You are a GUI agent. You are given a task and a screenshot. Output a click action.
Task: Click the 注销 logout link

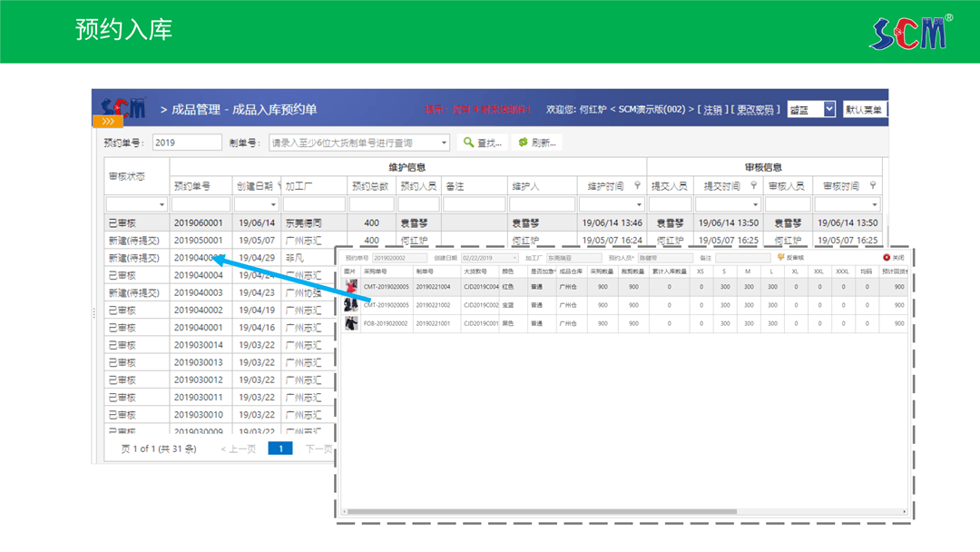713,109
